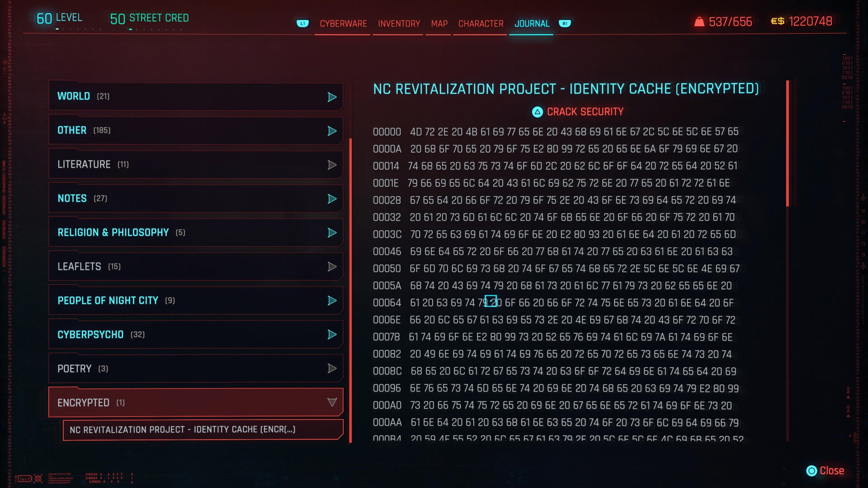Screen dimensions: 868x488
Task: Click hex offset 0008C
Action: pos(387,371)
